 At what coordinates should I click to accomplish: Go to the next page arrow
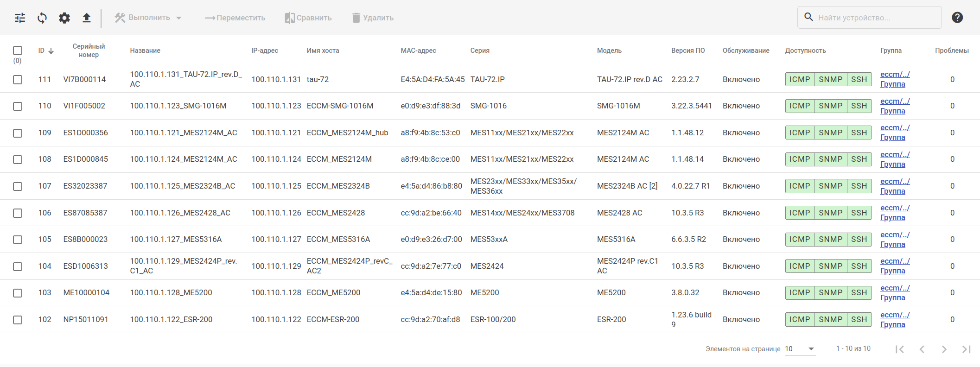[x=944, y=349]
